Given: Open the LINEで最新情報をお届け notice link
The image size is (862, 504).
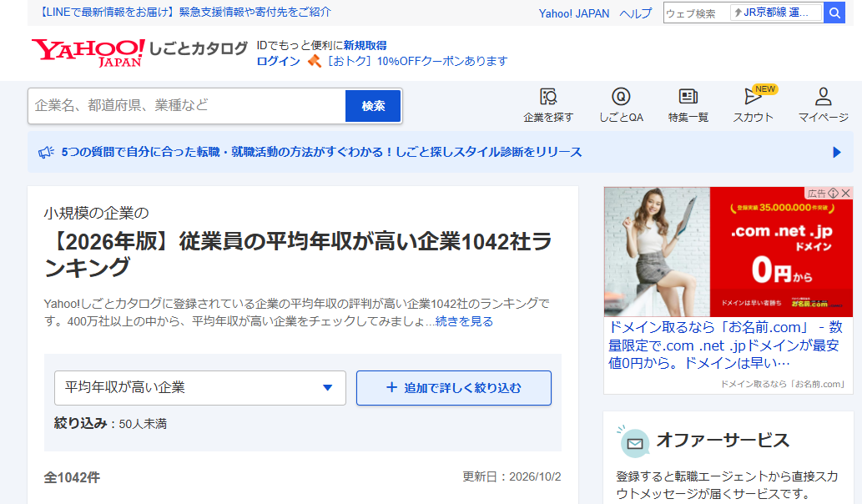Looking at the screenshot, I should 184,12.
